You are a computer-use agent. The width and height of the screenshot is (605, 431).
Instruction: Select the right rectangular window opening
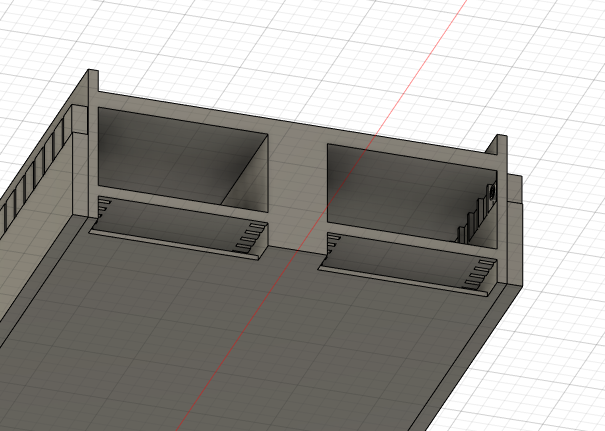point(411,196)
